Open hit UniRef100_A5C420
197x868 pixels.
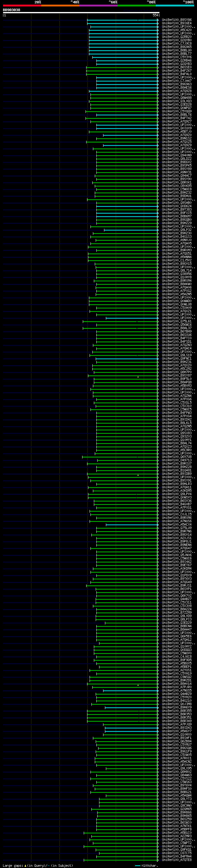tap(177, 30)
